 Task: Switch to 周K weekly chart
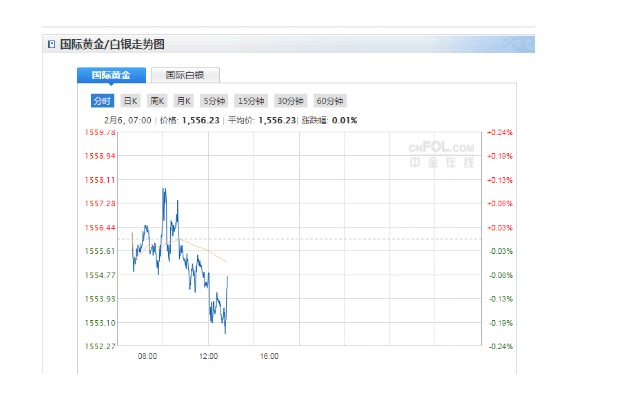click(x=157, y=101)
